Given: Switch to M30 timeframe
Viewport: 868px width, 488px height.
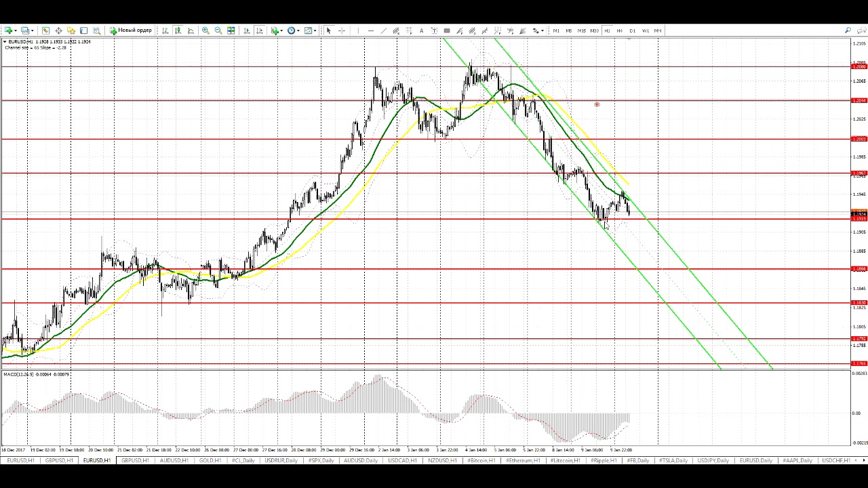Looking at the screenshot, I should pos(594,30).
